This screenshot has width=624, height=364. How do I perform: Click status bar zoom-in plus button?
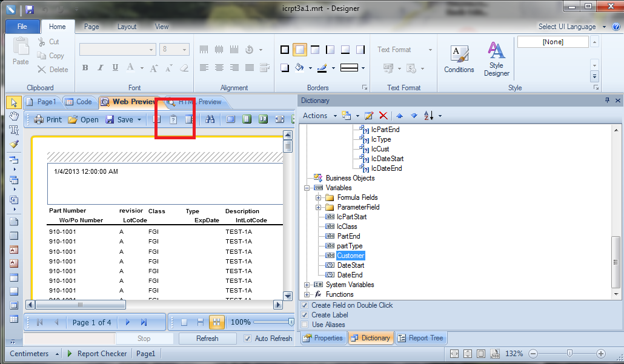pyautogui.click(x=601, y=354)
